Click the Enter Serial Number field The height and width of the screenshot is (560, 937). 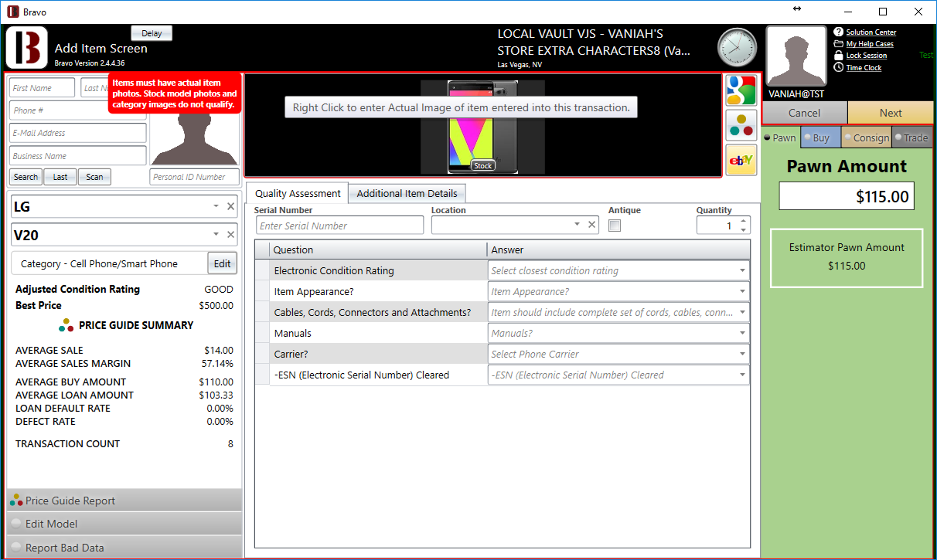click(340, 226)
